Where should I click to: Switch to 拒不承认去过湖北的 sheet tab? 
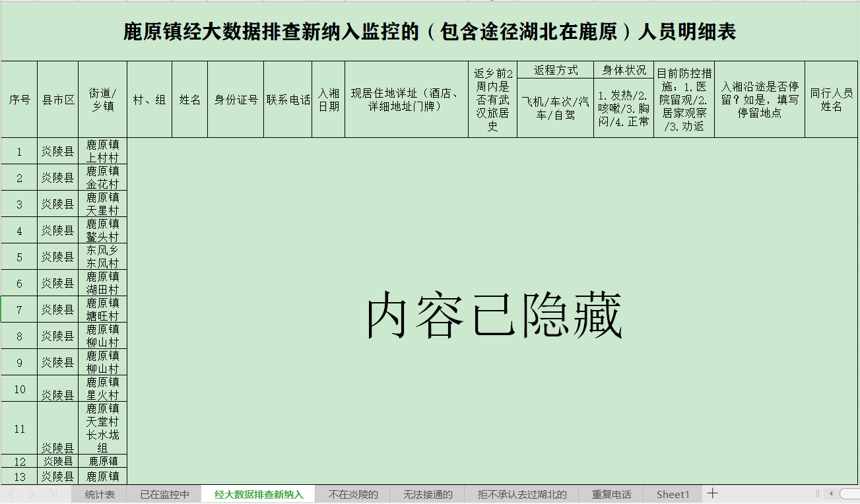point(522,494)
